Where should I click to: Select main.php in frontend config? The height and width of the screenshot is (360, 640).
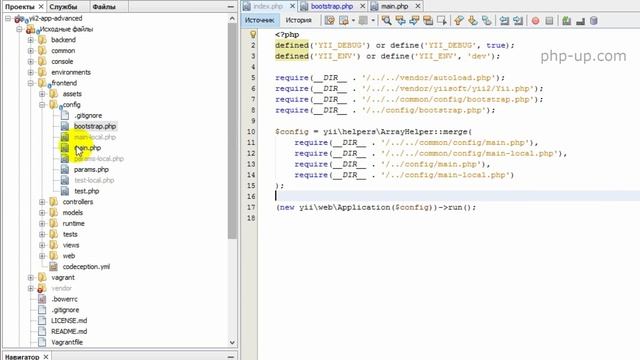tap(87, 148)
